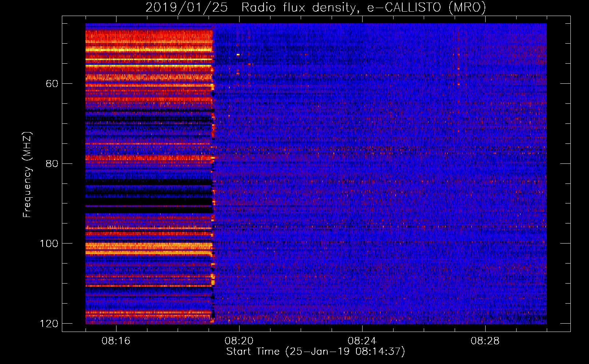The width and height of the screenshot is (589, 364).
Task: Click the "Frequency (MHZ)" axis label
Action: coord(27,174)
